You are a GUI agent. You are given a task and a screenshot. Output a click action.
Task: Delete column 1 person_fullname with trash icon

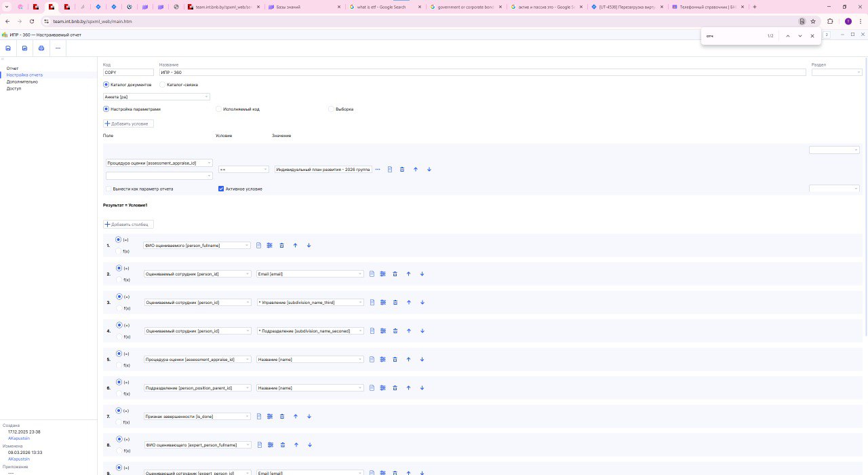click(282, 246)
